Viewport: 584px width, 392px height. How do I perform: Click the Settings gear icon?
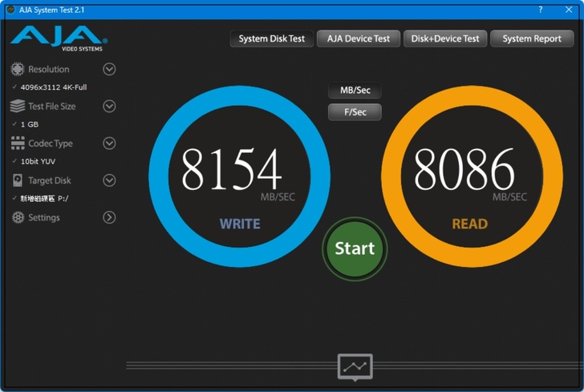[18, 217]
